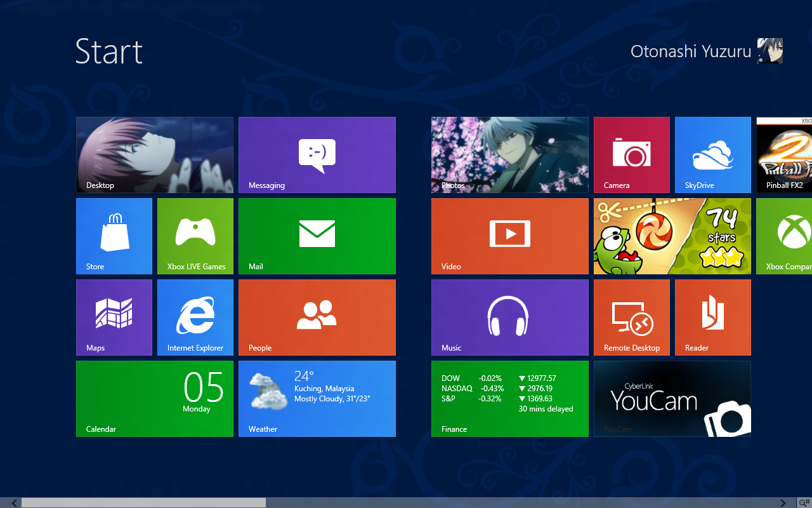Open the Mail app
Viewport: 812px width, 508px height.
point(317,236)
